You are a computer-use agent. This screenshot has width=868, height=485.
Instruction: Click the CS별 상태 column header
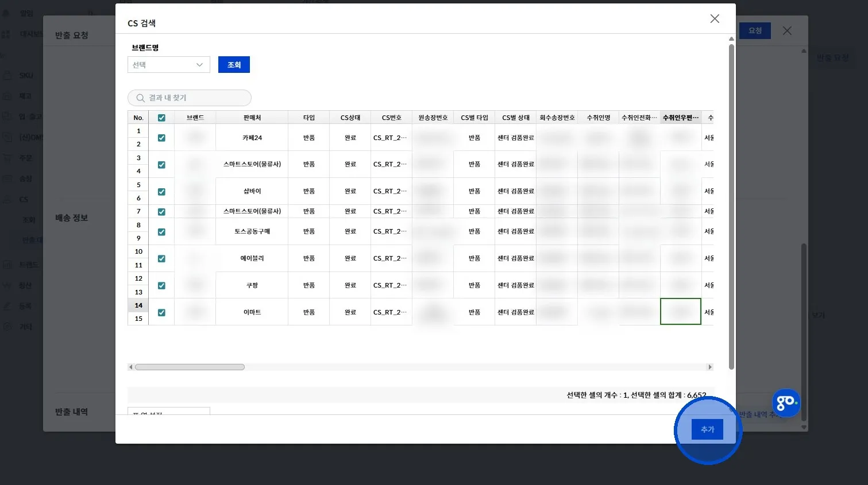[x=516, y=118]
